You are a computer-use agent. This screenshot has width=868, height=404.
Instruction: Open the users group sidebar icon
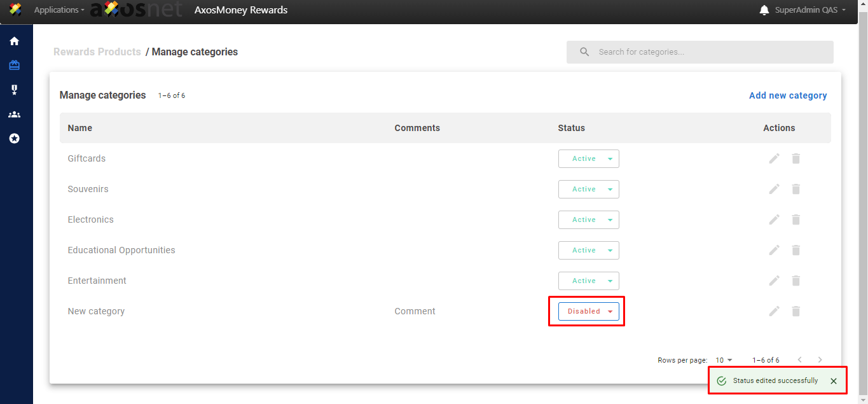click(x=14, y=115)
